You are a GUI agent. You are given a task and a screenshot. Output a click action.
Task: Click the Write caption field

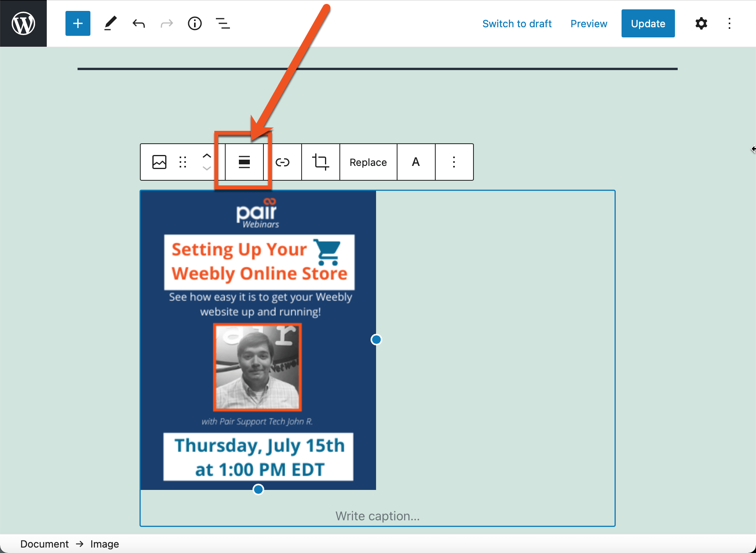(x=377, y=516)
